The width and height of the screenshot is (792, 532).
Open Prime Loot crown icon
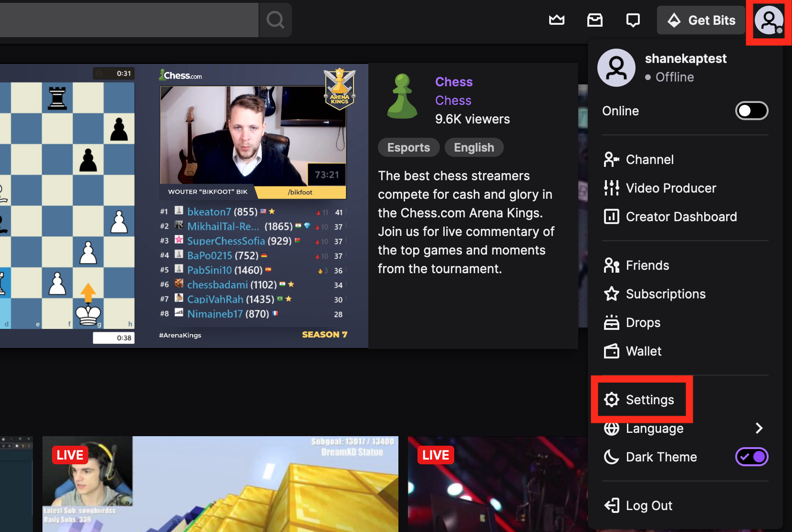point(556,20)
